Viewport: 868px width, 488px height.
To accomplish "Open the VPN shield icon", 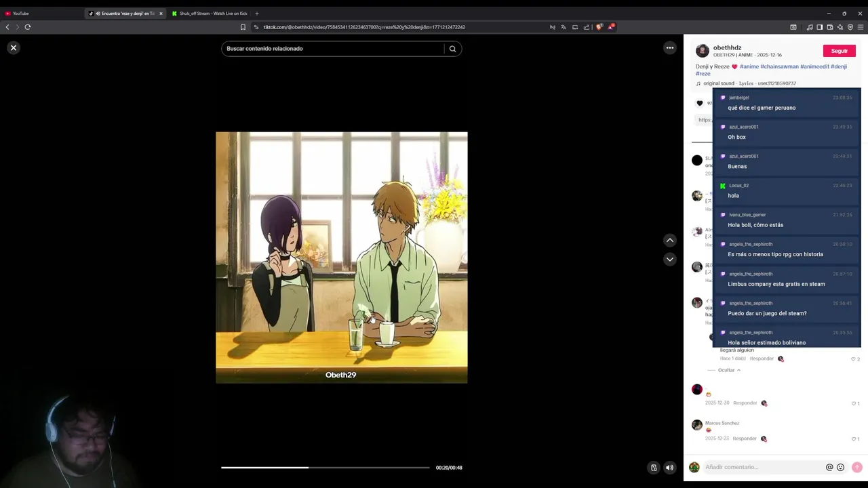I will pyautogui.click(x=850, y=27).
